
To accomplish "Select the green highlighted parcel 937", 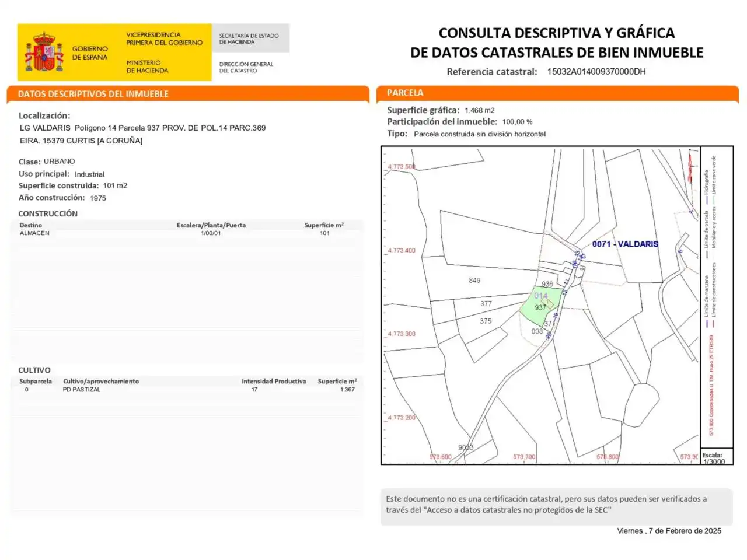I will (x=540, y=307).
